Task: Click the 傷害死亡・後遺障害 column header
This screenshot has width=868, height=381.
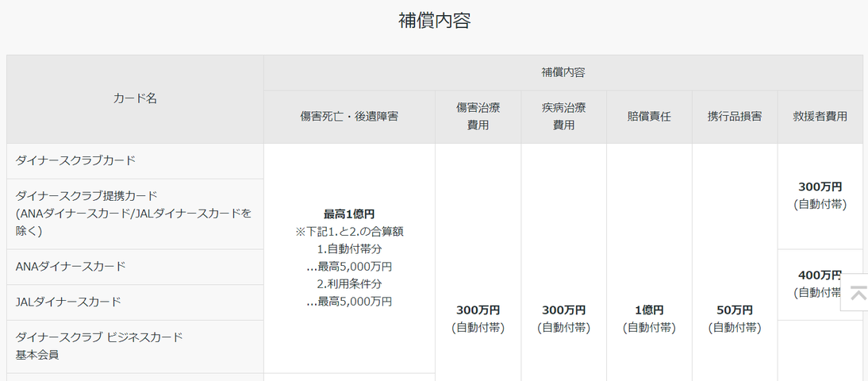Action: tap(349, 117)
